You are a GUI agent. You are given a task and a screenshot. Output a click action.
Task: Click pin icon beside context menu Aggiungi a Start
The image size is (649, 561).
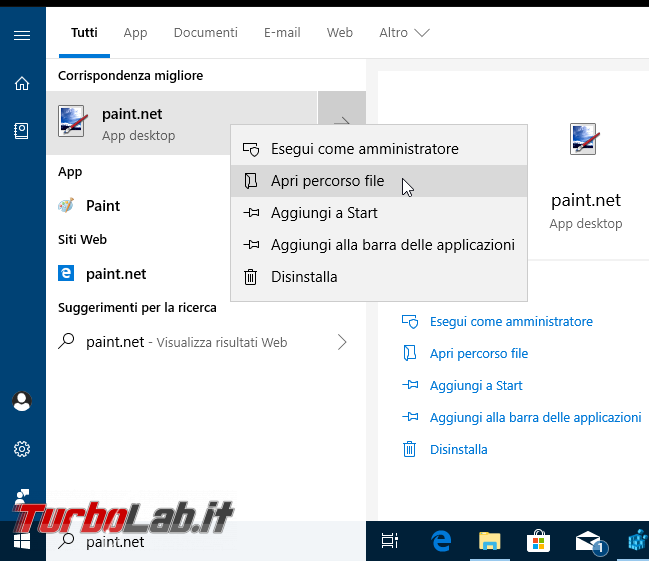(x=251, y=213)
